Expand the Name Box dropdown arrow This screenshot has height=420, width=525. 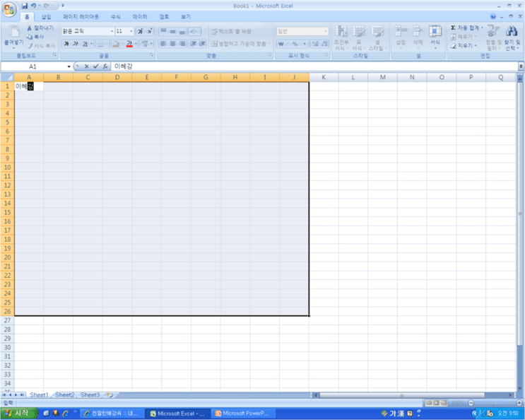click(x=69, y=66)
